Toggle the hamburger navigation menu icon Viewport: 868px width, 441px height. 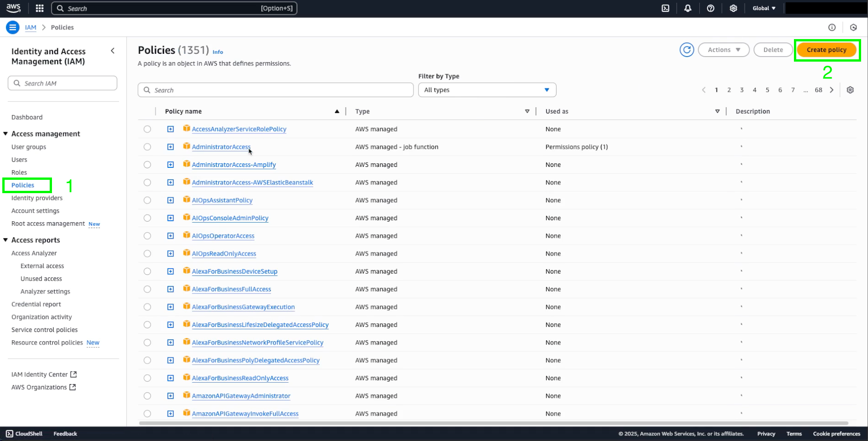click(13, 28)
